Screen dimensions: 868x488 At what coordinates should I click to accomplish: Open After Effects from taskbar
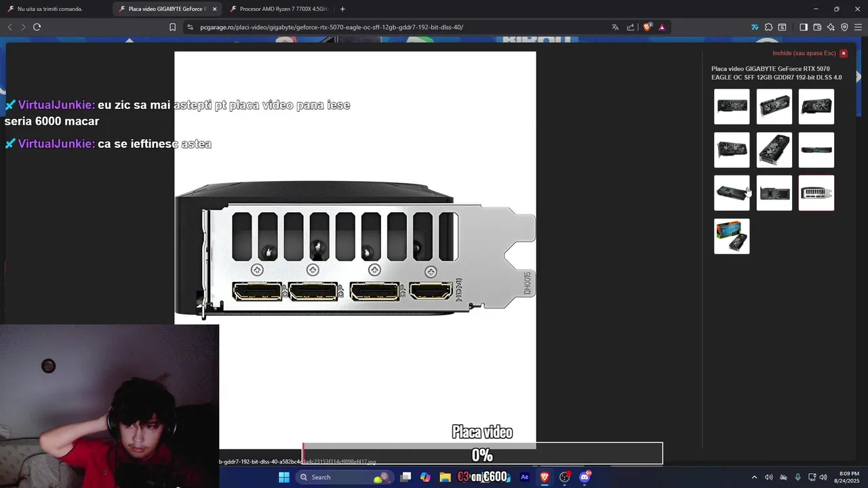(x=524, y=477)
